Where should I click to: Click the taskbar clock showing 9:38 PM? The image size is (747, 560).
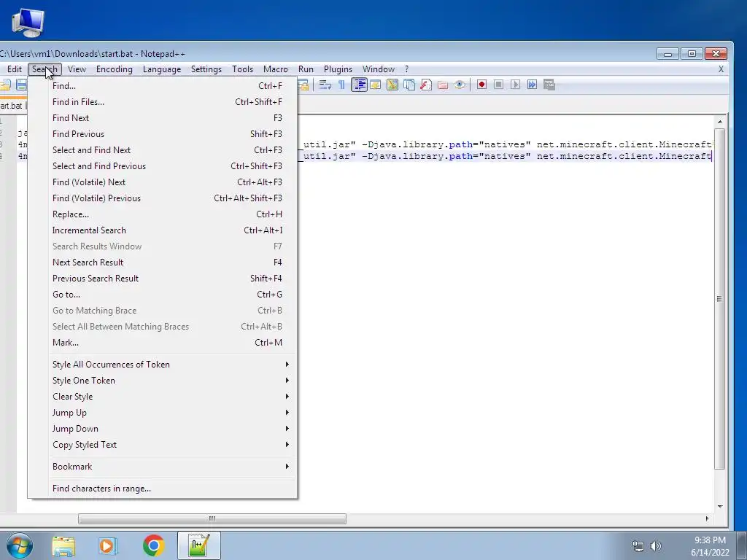click(x=710, y=540)
